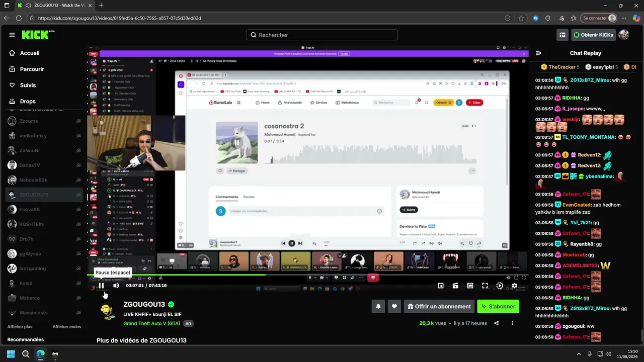Screen dimensions: 644x362
Task: Open vodkafunky channel in sidebar
Action: (x=44, y=136)
